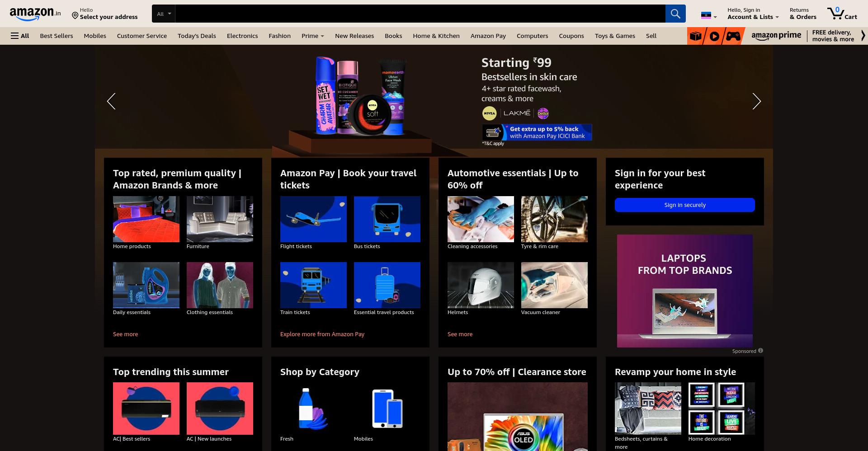The width and height of the screenshot is (868, 451).
Task: Open Mobiles in the nav bar
Action: [x=95, y=36]
